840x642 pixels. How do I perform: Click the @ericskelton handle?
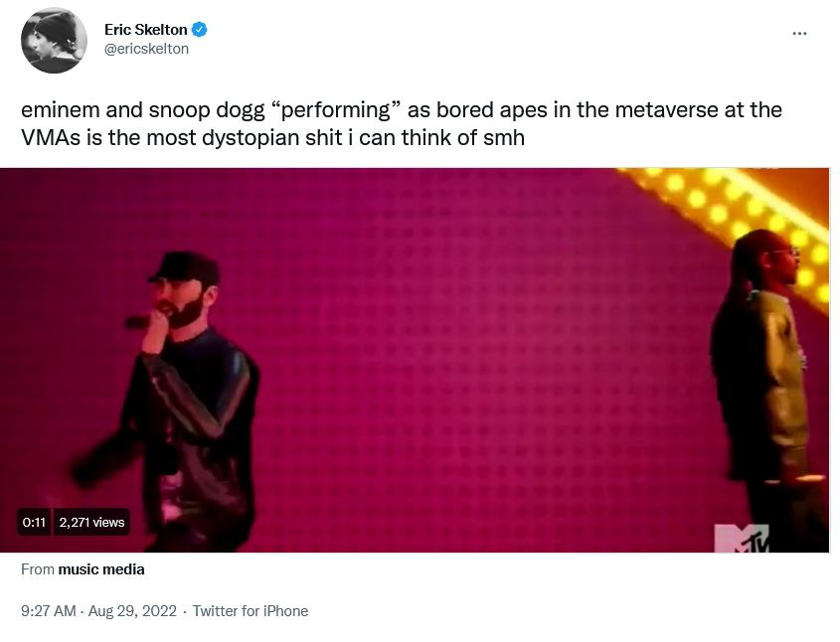tap(146, 49)
